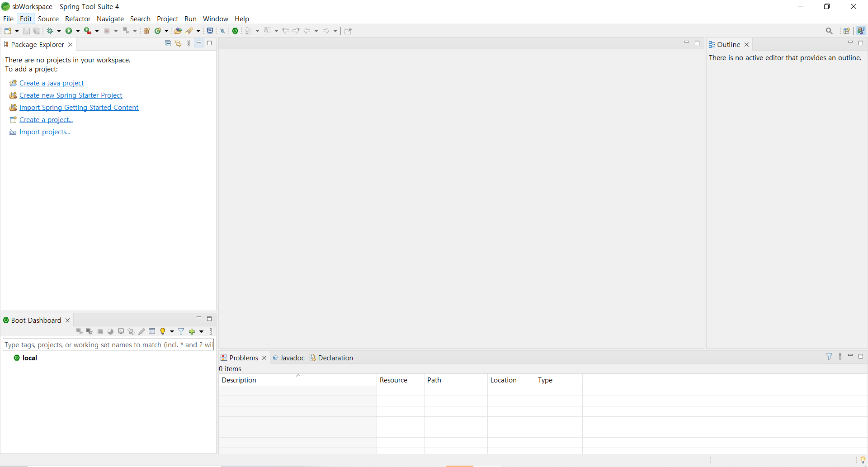Expand the Forward history dropdown arrow
Viewport: 868px width, 467px height.
pyautogui.click(x=335, y=31)
